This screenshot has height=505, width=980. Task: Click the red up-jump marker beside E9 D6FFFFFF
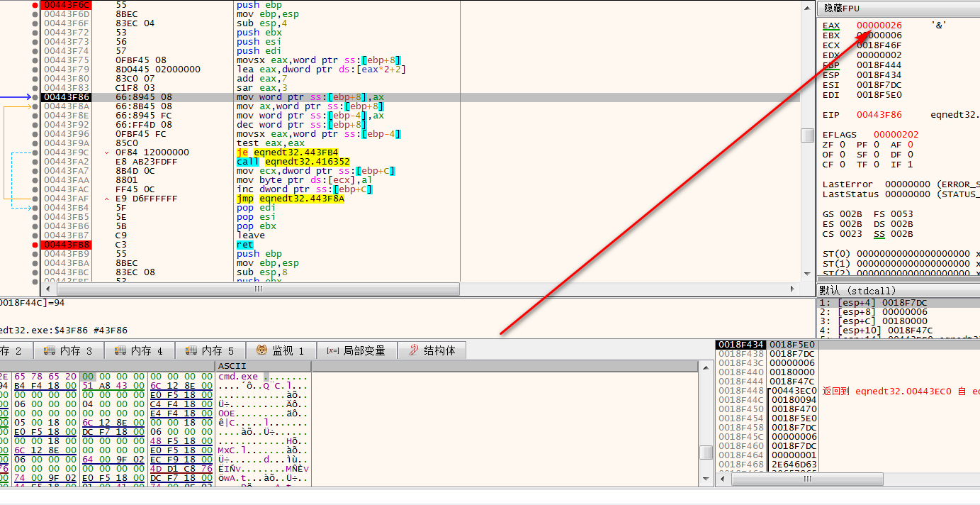click(106, 199)
